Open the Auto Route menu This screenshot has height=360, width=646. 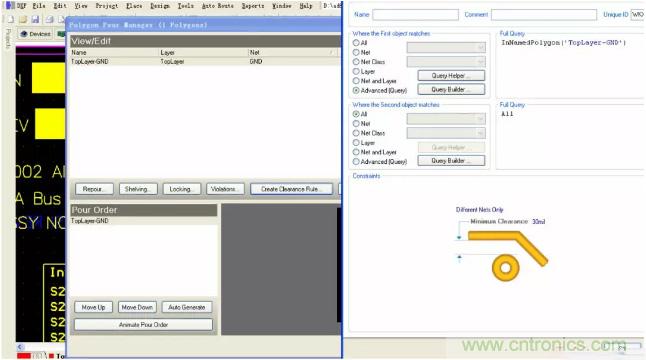click(x=218, y=6)
